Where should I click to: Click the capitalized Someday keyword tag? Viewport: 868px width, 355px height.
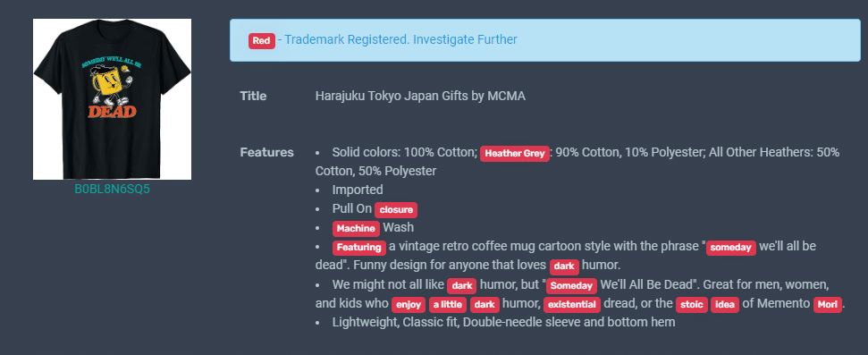(572, 286)
